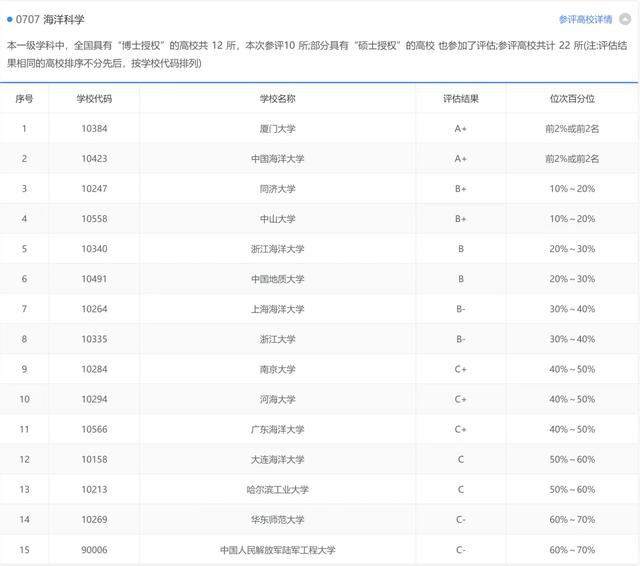Click the B+ result for 同济大学
Screen dimensions: 640x566
tap(461, 189)
